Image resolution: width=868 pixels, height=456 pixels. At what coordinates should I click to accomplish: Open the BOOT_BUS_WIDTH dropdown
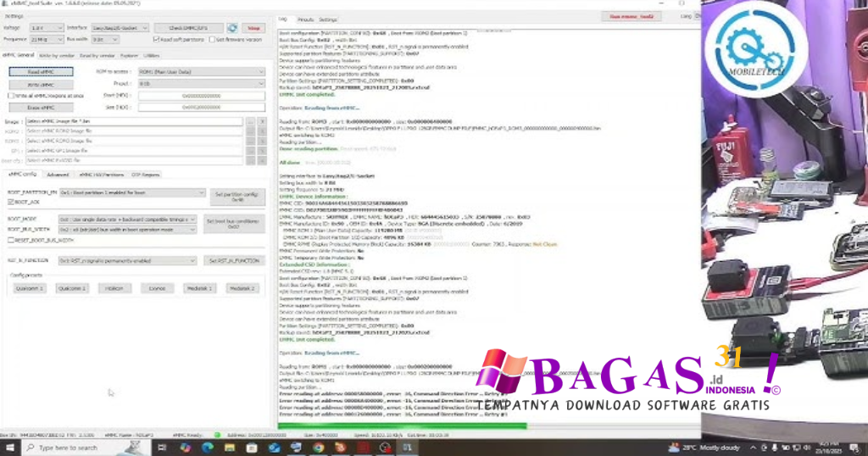coord(127,229)
